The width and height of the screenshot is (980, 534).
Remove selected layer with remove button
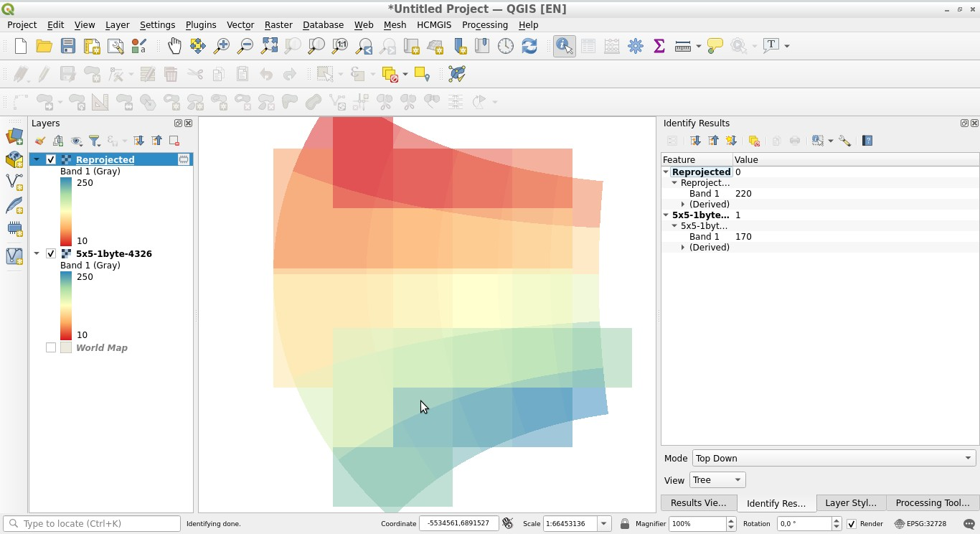pyautogui.click(x=173, y=141)
